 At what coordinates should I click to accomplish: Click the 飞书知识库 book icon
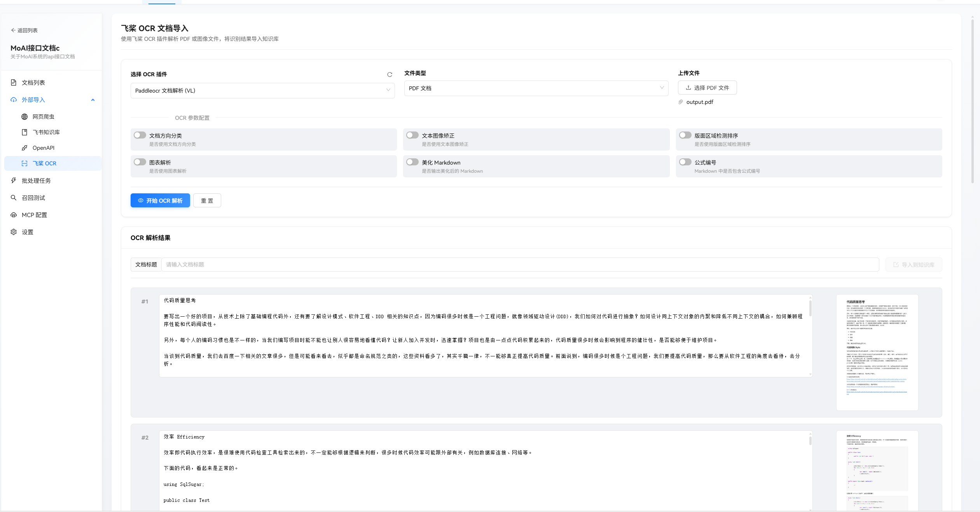(x=24, y=132)
